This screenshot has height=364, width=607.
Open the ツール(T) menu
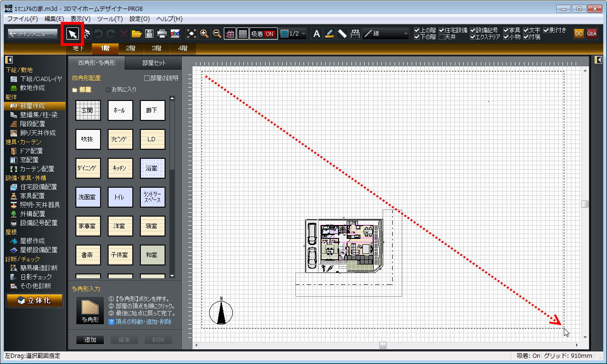click(x=110, y=19)
